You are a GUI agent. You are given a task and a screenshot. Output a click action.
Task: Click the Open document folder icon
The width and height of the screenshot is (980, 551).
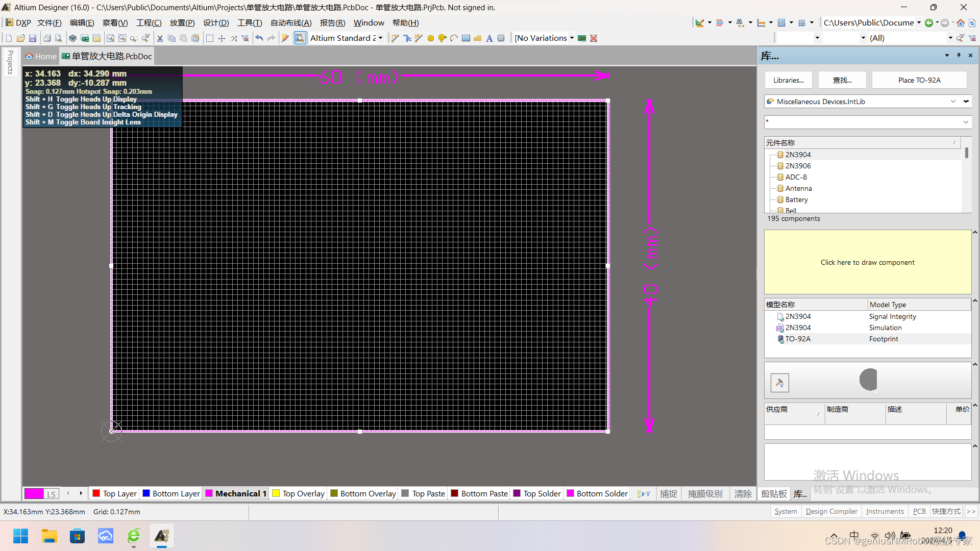21,38
